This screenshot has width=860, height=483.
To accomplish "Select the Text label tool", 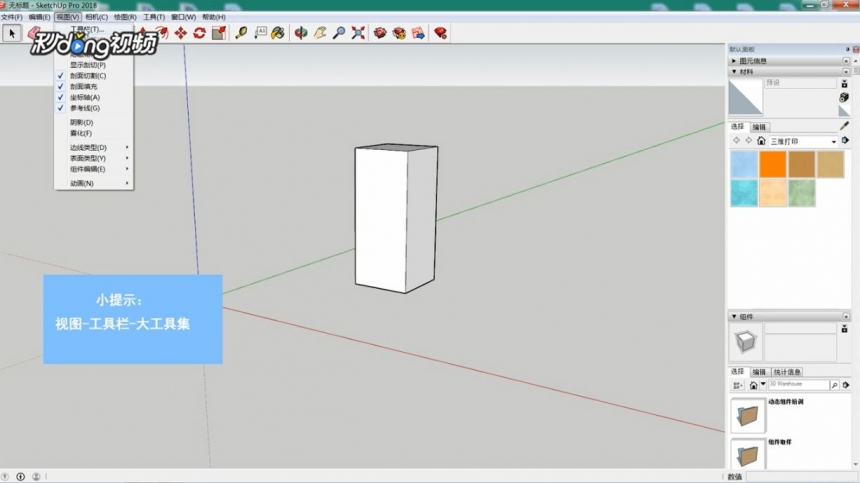I will [x=260, y=33].
